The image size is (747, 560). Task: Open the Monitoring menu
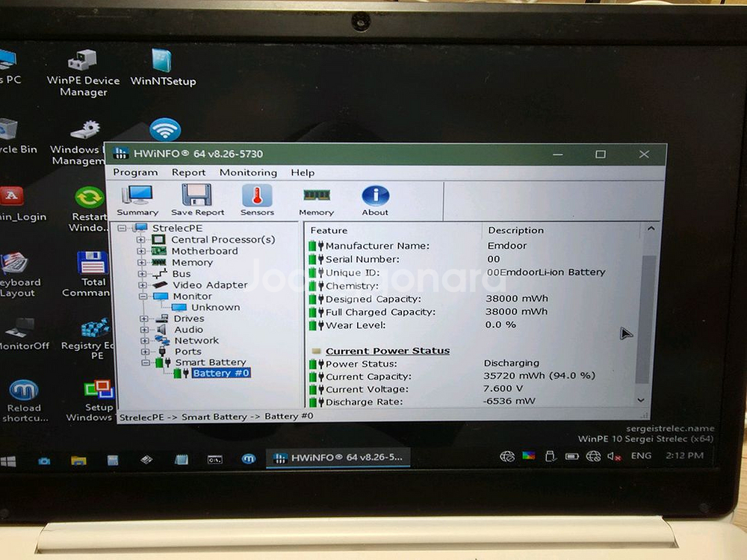pyautogui.click(x=248, y=172)
